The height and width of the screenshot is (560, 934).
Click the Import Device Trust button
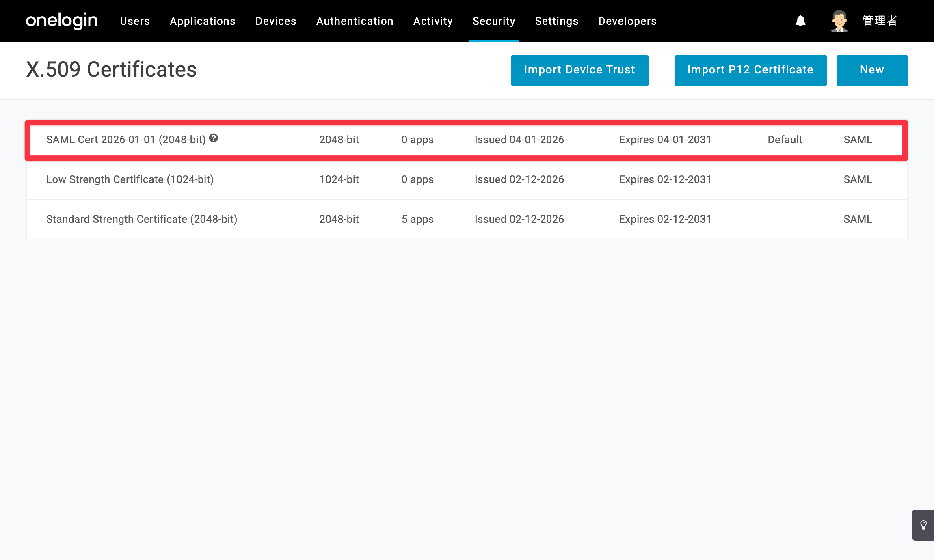[579, 70]
